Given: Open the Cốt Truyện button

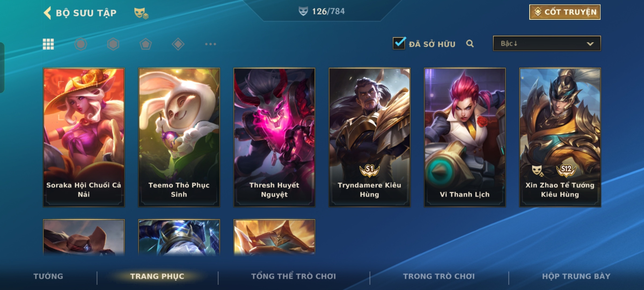Looking at the screenshot, I should [x=565, y=12].
